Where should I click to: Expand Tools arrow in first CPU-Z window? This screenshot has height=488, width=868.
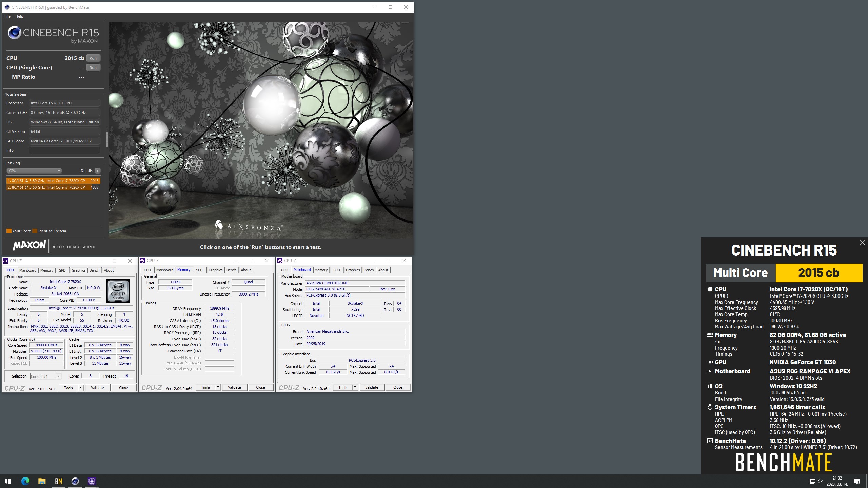click(x=81, y=388)
